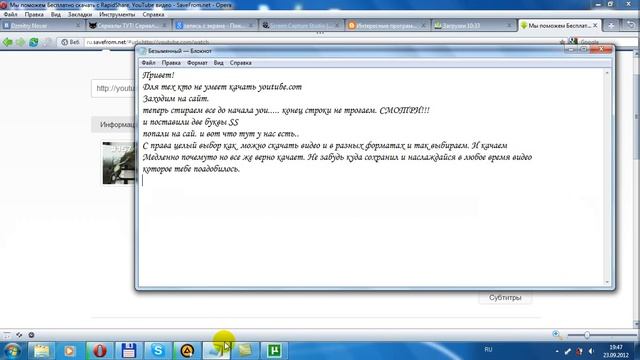Screen dimensions: 640x360
Task: Open Notepad's Правка menu
Action: [171, 63]
